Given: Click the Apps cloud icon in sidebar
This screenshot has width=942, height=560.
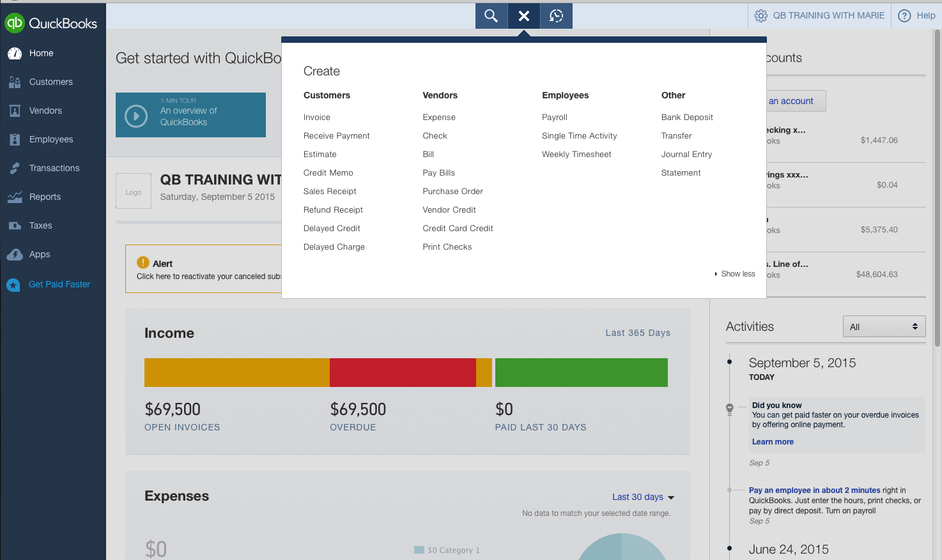Looking at the screenshot, I should pos(15,254).
